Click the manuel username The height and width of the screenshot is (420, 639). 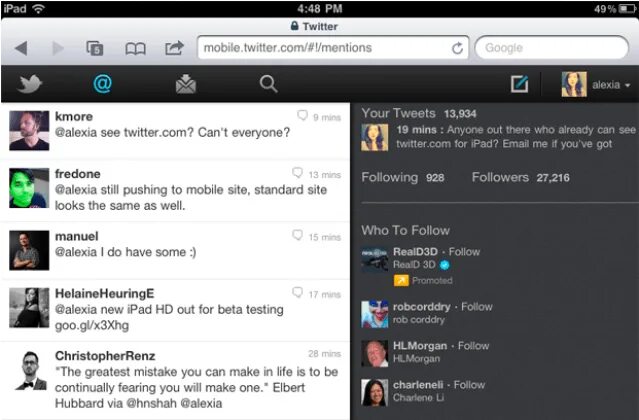[x=77, y=236]
